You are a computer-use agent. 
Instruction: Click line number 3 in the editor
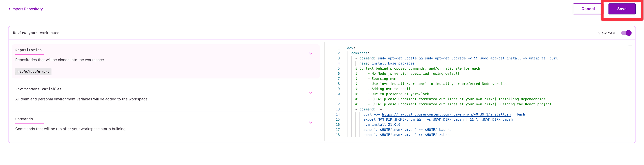338,58
